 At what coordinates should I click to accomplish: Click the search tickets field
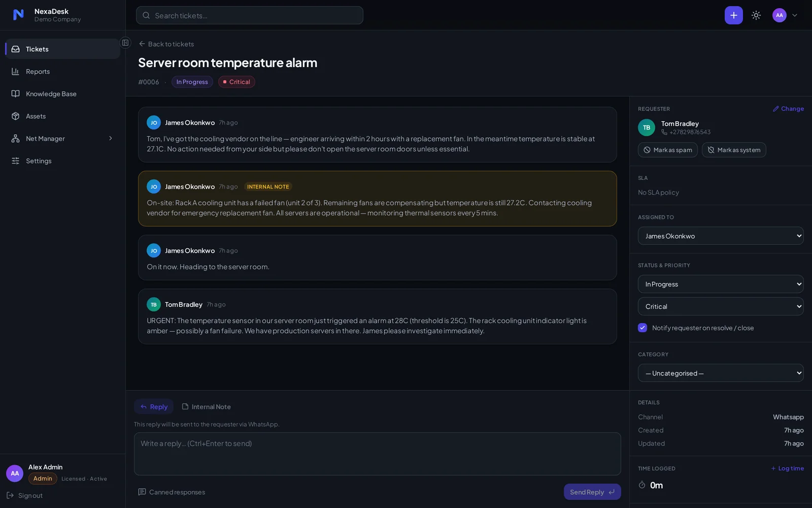coord(250,15)
